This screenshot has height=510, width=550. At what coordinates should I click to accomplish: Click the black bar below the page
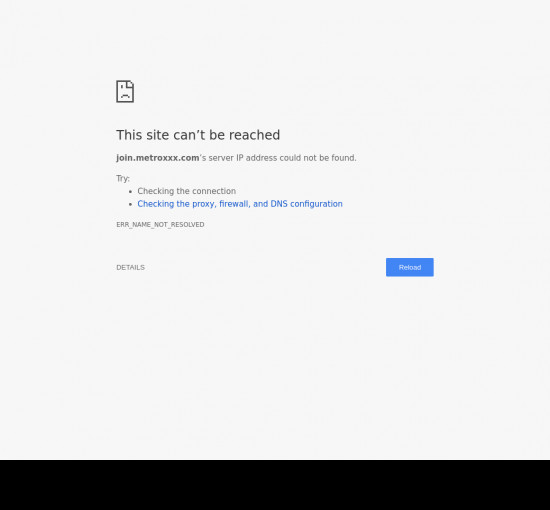coord(275,485)
